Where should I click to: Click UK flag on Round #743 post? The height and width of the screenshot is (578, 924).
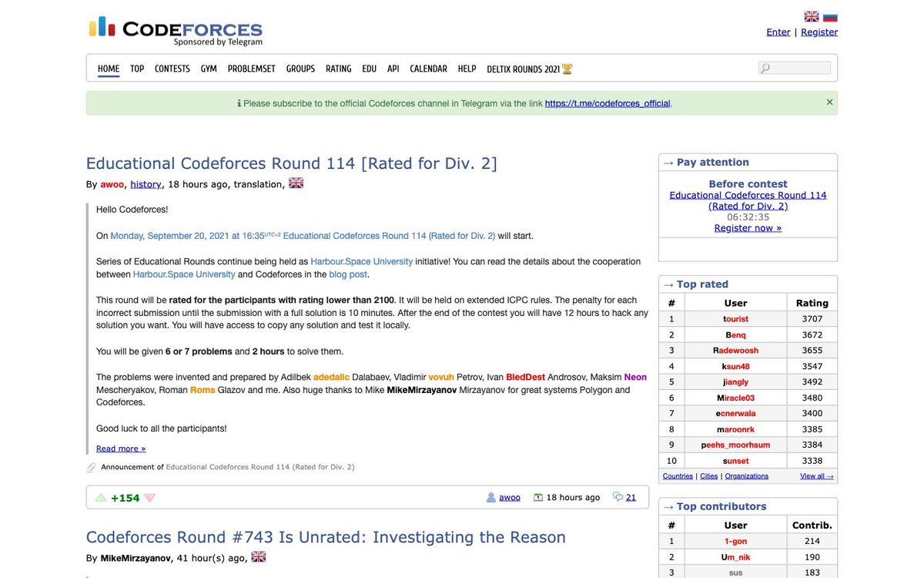pos(259,556)
